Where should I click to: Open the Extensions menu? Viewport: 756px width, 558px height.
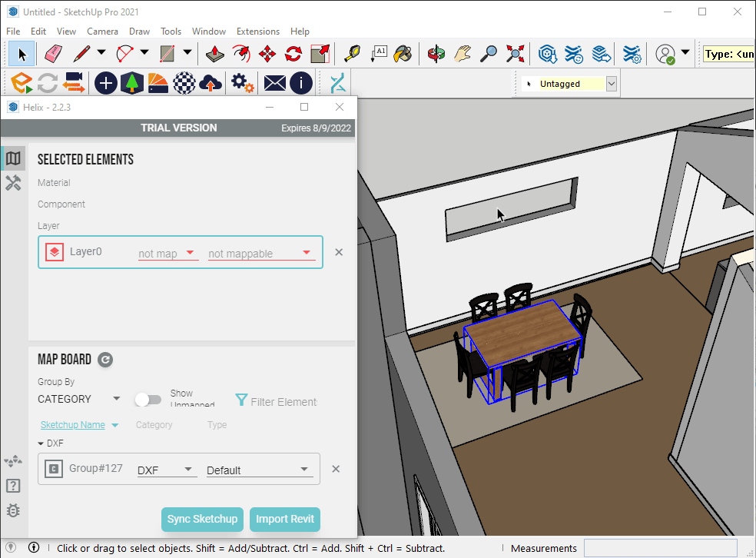click(x=258, y=32)
